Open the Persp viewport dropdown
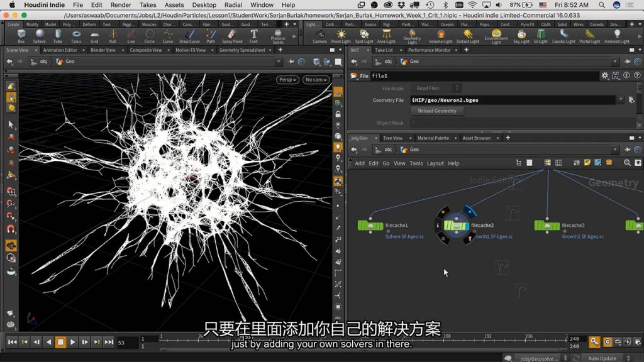Screen dimensions: 644x362 pyautogui.click(x=287, y=80)
